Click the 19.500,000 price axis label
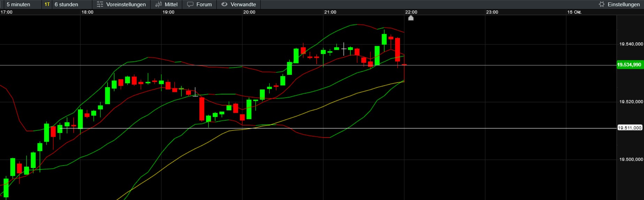This screenshot has width=644, height=200. click(631, 160)
